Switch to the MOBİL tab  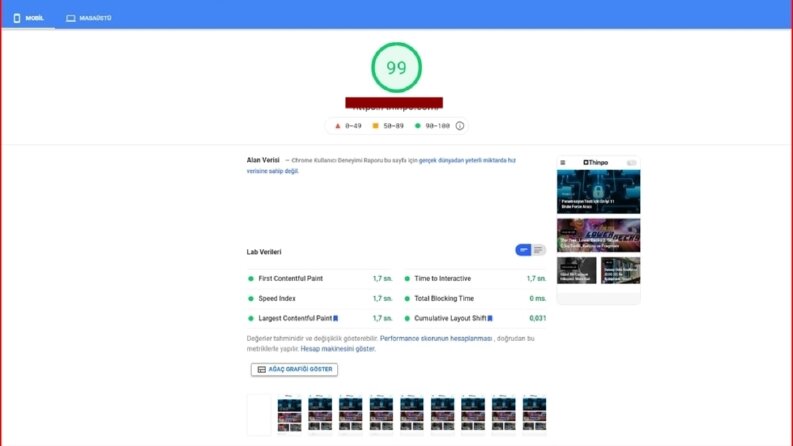(x=29, y=18)
